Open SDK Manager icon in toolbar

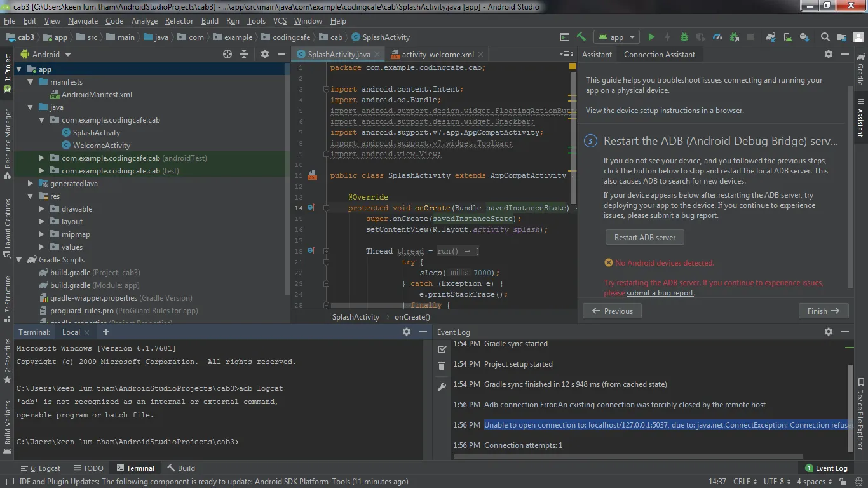804,37
